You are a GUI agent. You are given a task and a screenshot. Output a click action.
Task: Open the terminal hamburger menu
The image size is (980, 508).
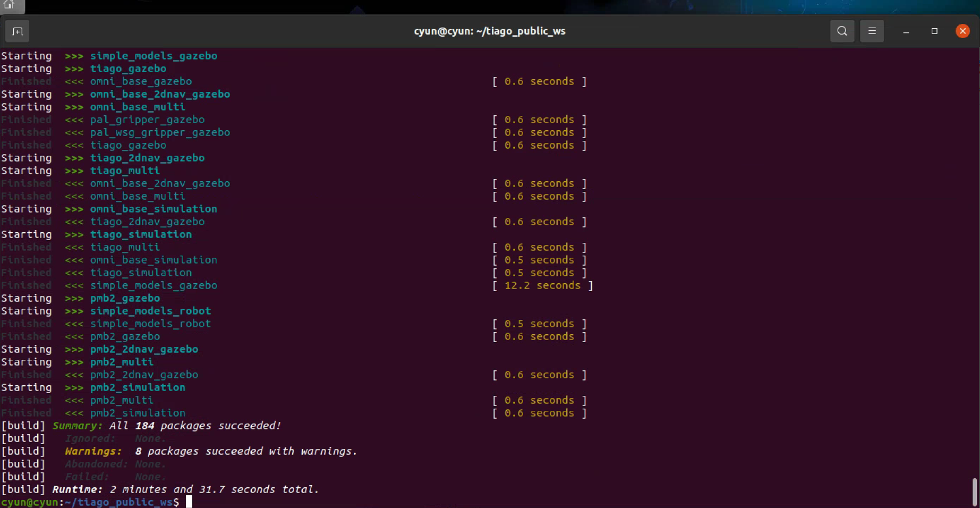(x=872, y=31)
